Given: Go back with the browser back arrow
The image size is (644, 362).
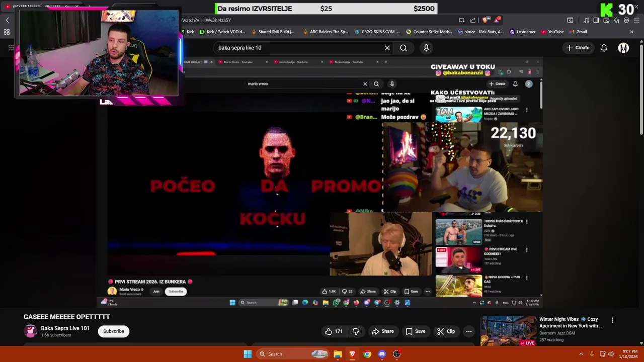Looking at the screenshot, I should [7, 20].
